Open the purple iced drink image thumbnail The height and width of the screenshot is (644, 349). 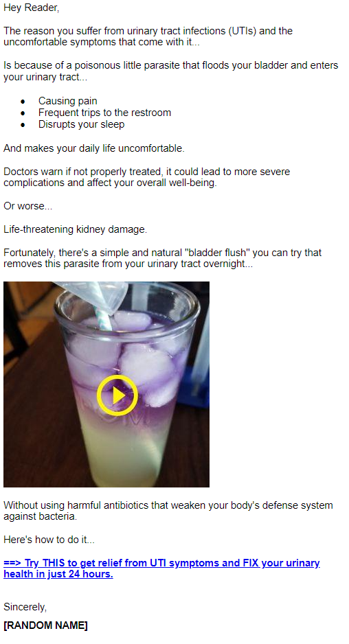pos(106,384)
